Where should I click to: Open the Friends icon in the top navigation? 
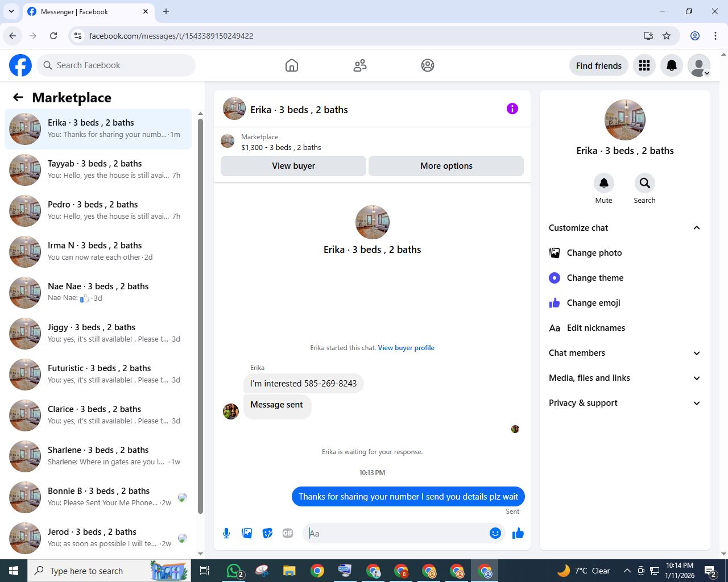coord(360,65)
